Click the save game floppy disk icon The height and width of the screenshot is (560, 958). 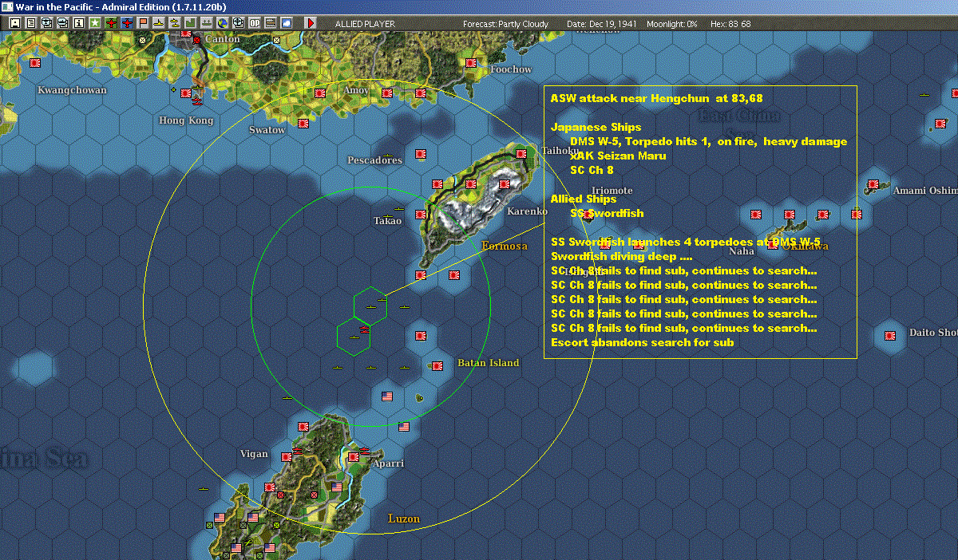coord(14,23)
